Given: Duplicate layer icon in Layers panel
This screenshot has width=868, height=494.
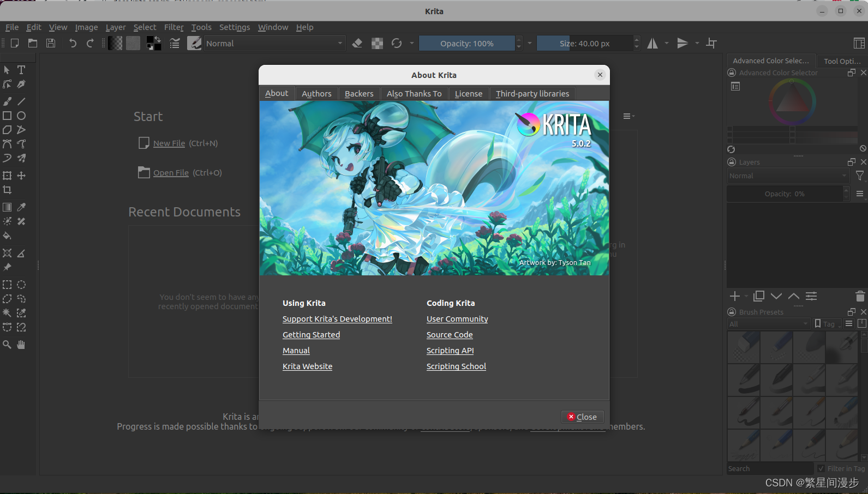Looking at the screenshot, I should (x=759, y=296).
